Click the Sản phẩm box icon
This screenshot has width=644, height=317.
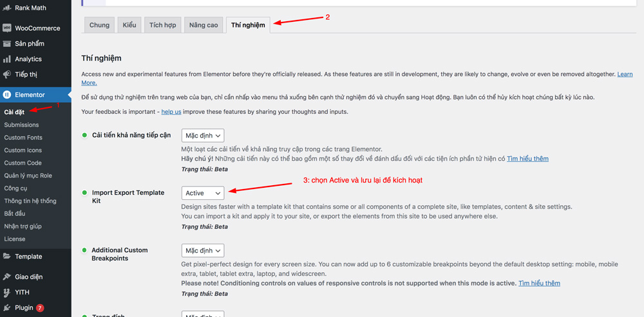6,44
